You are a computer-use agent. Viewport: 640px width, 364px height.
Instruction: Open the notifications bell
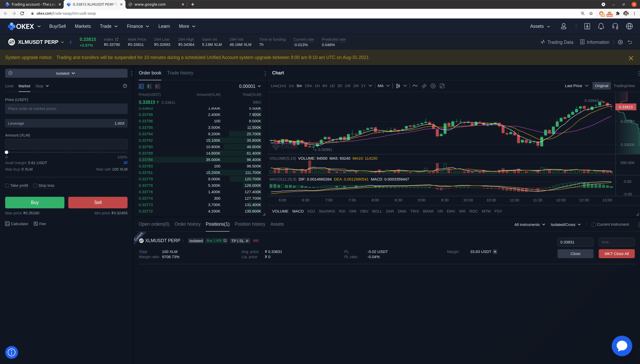[601, 26]
